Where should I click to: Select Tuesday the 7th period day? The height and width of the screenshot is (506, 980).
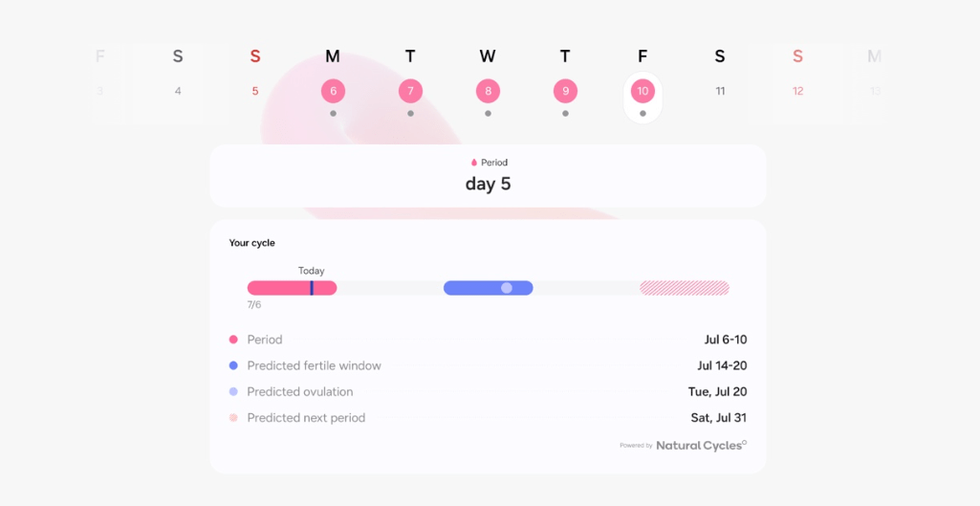[x=410, y=91]
